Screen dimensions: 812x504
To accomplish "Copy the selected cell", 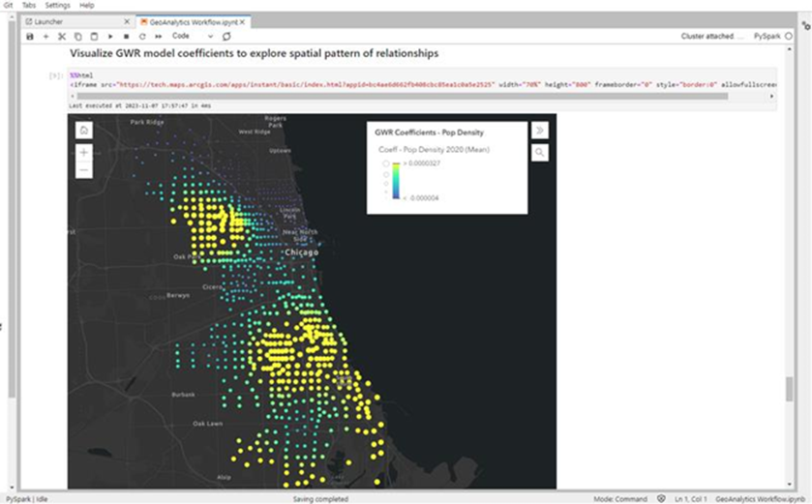I will tap(77, 37).
